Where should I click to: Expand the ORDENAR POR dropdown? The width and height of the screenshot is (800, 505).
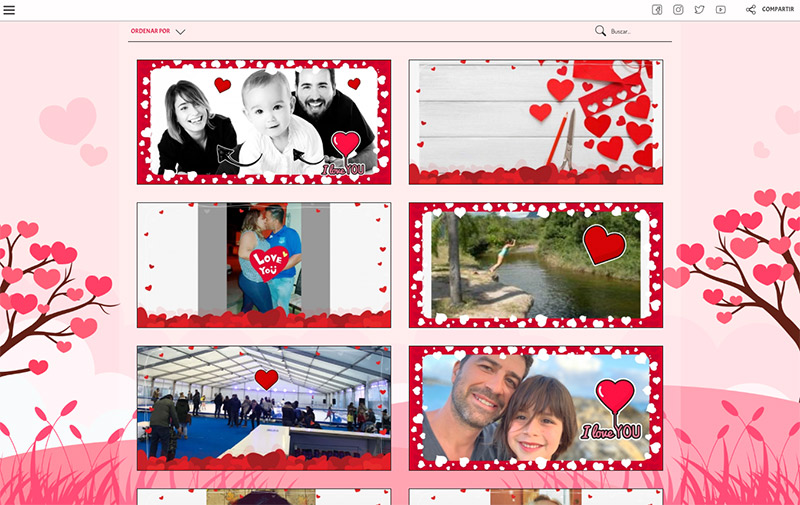(158, 31)
